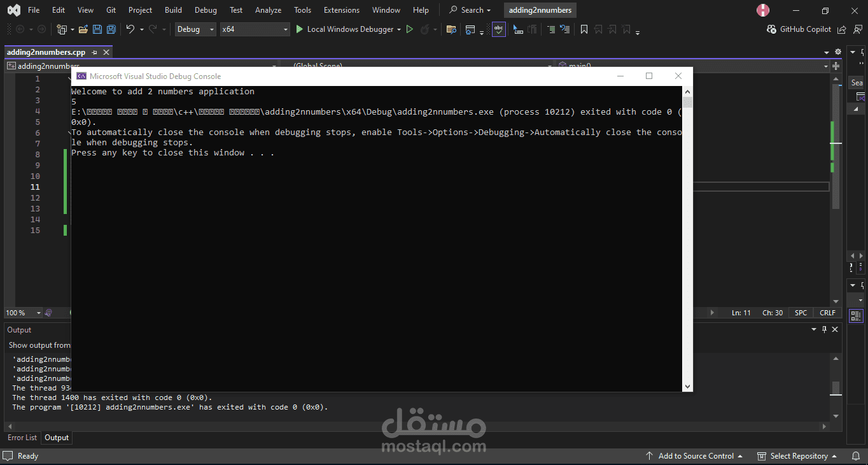Click the Tools menu
This screenshot has width=868, height=465.
click(x=303, y=10)
